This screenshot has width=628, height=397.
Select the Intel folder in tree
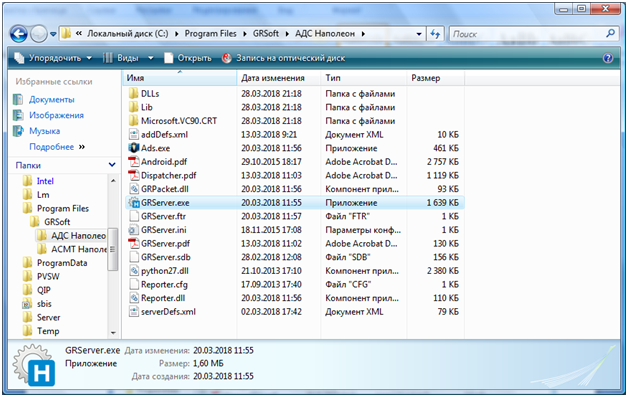pos(45,181)
